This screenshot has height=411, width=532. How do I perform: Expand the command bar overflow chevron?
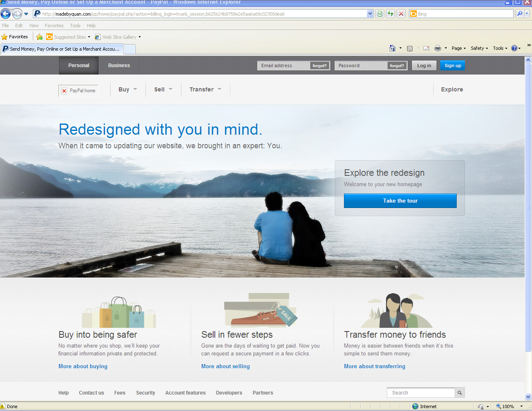click(529, 45)
